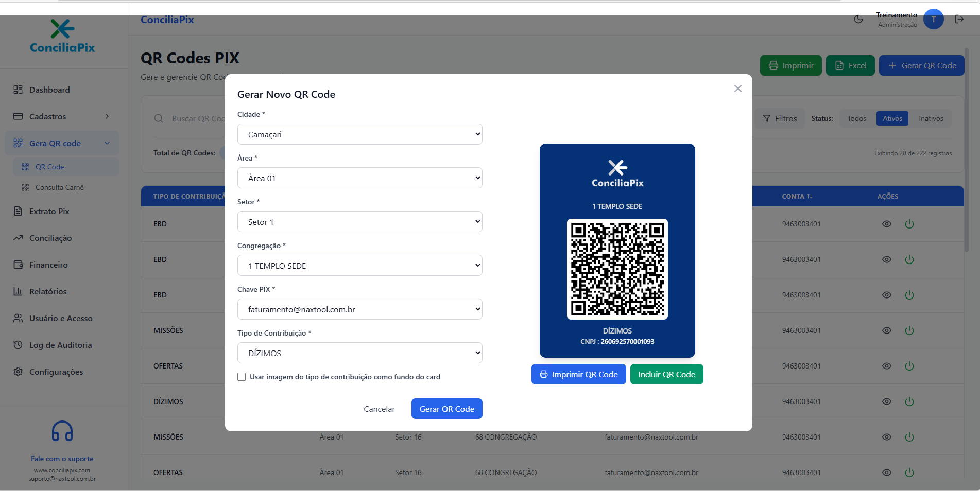The image size is (980, 491).
Task: Click the logout icon in the header
Action: tap(959, 19)
